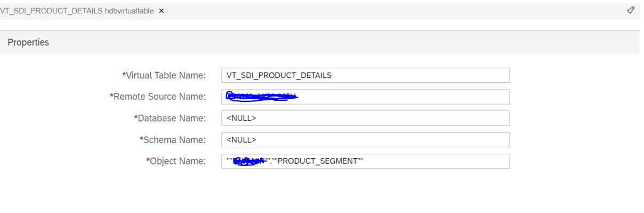Click into the Database Name field showing NULL
Viewport: 644px width, 213px height.
click(x=366, y=118)
